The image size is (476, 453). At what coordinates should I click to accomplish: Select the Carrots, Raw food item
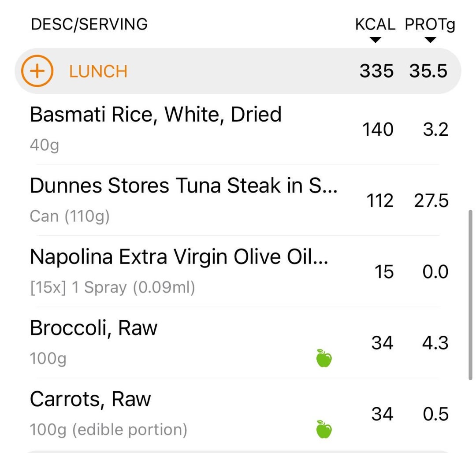pyautogui.click(x=238, y=413)
